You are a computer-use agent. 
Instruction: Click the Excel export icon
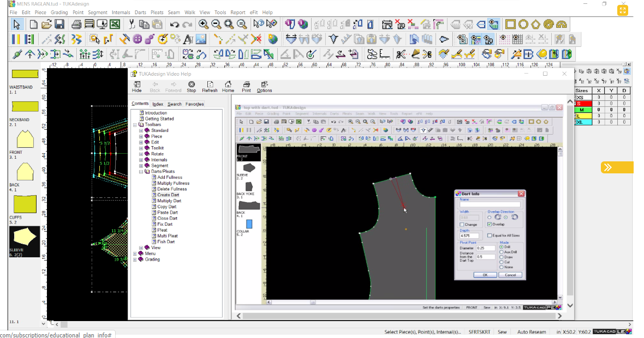[x=115, y=24]
